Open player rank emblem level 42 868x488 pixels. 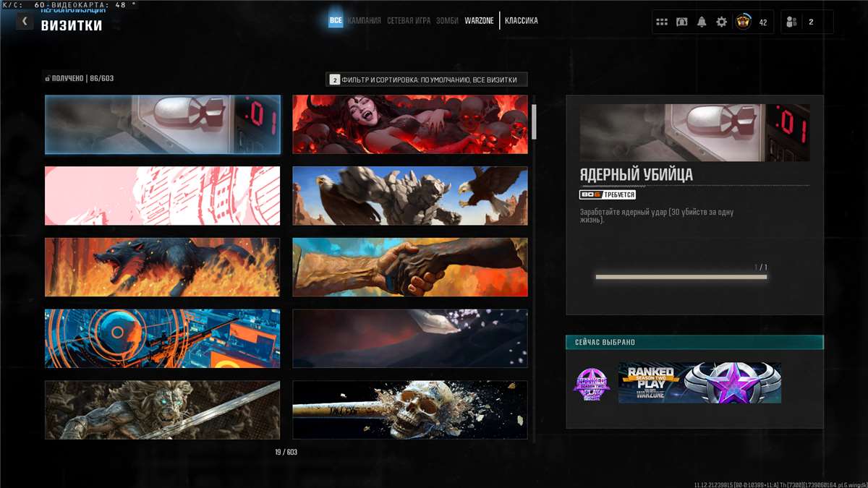pyautogui.click(x=744, y=22)
